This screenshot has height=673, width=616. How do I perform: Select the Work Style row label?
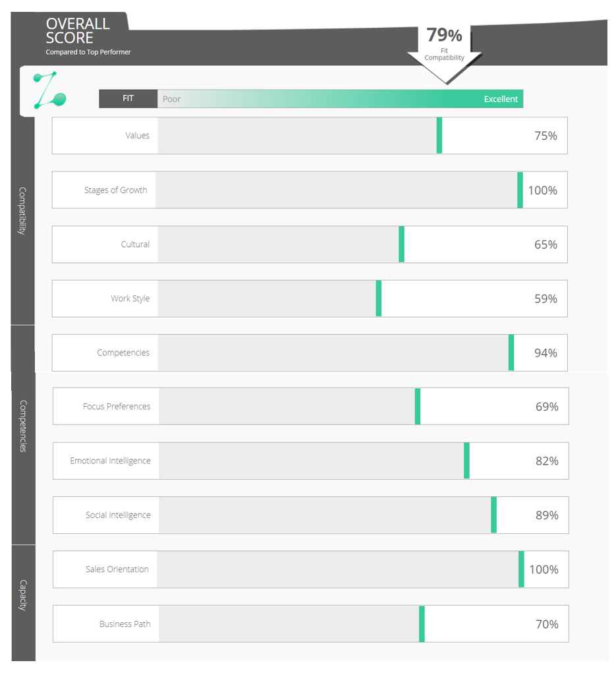point(130,299)
